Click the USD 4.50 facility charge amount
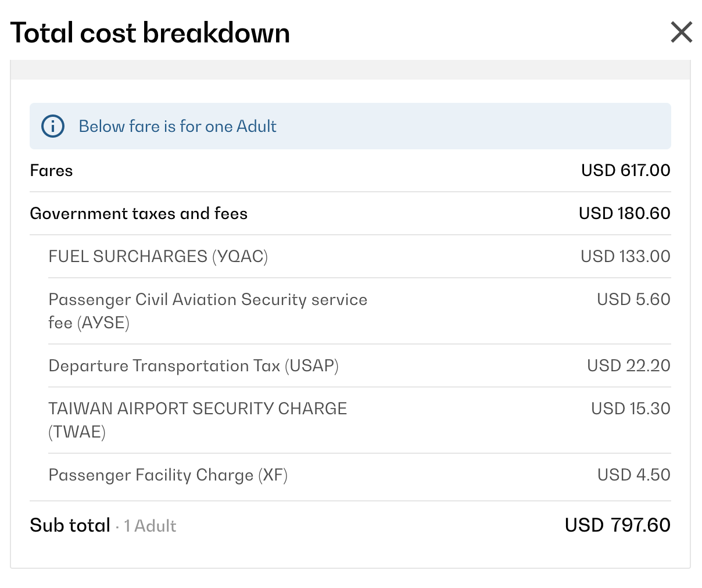 pyautogui.click(x=633, y=475)
